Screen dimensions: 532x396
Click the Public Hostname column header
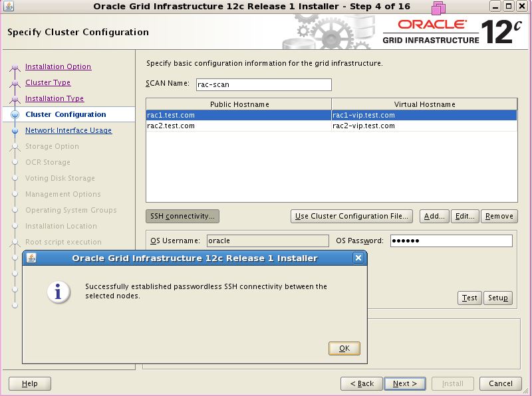pyautogui.click(x=239, y=104)
